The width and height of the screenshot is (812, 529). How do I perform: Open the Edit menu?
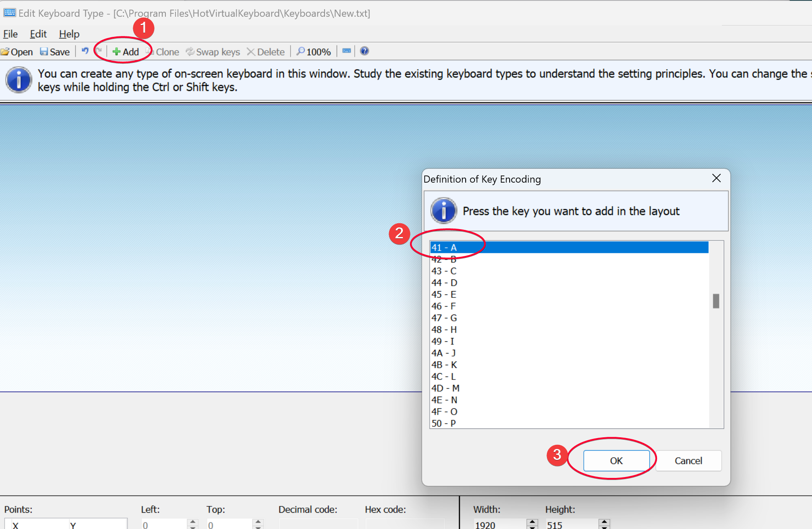[x=38, y=34]
